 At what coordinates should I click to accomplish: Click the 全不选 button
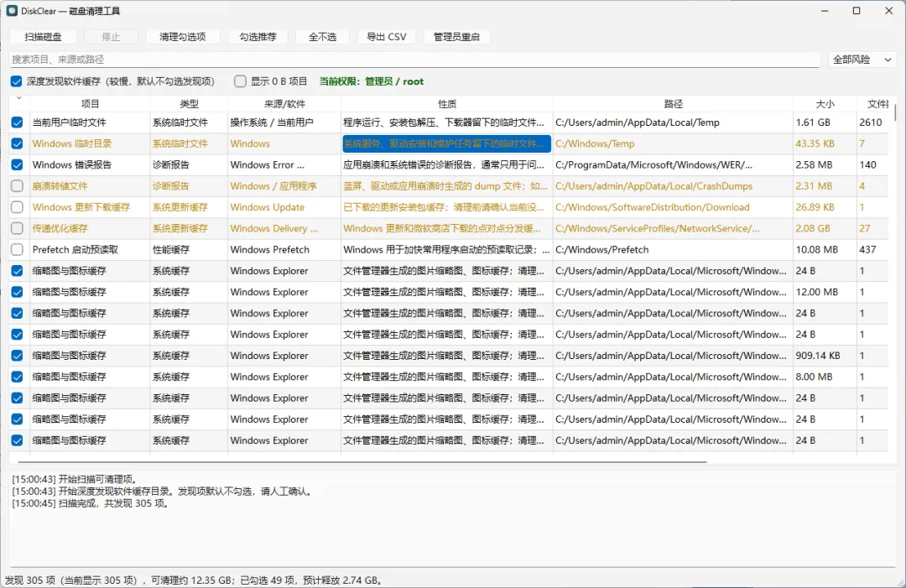pos(322,37)
